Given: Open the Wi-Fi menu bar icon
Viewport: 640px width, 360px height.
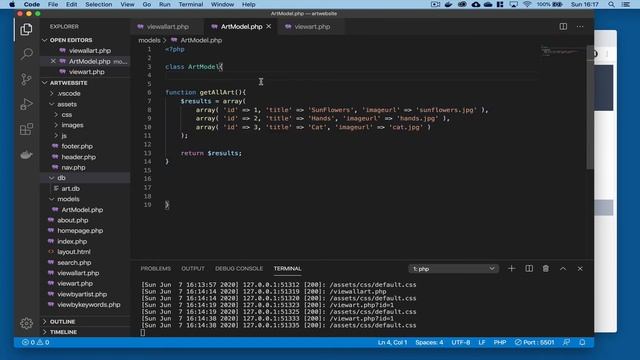Looking at the screenshot, I should point(527,4).
